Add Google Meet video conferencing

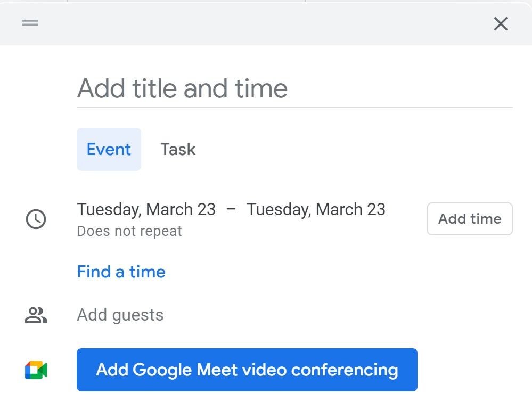pos(247,370)
